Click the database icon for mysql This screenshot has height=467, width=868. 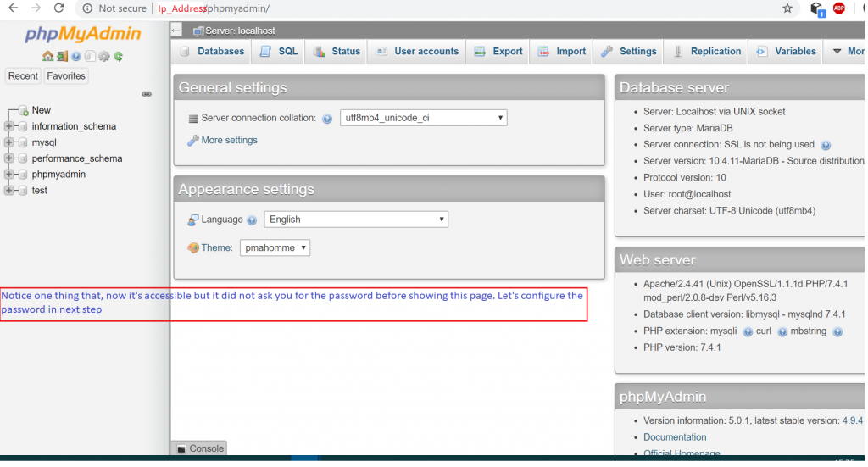[x=23, y=142]
